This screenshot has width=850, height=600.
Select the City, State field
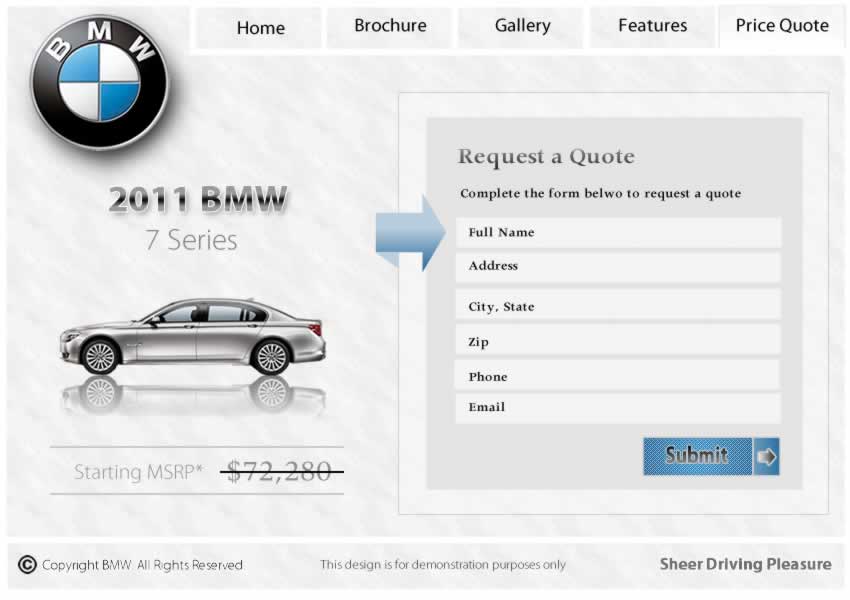tap(618, 304)
